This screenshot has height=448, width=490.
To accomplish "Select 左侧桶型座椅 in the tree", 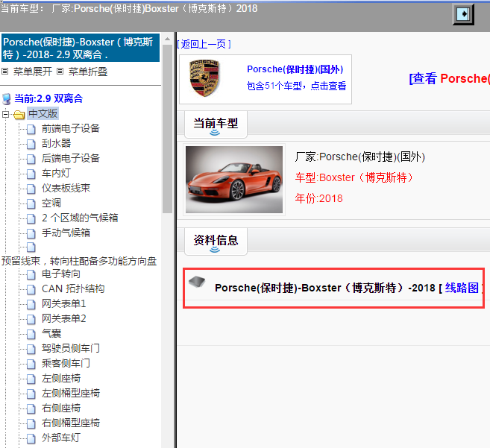I will pyautogui.click(x=71, y=393).
